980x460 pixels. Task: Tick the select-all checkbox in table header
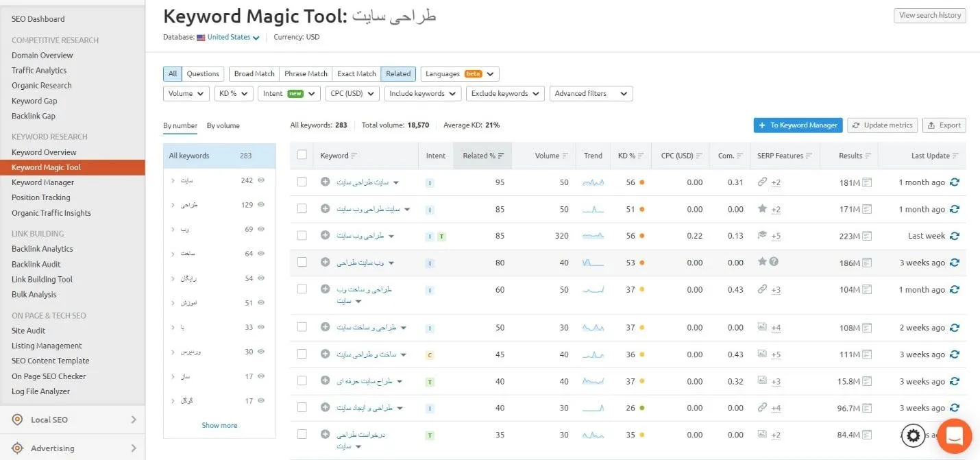coord(302,155)
